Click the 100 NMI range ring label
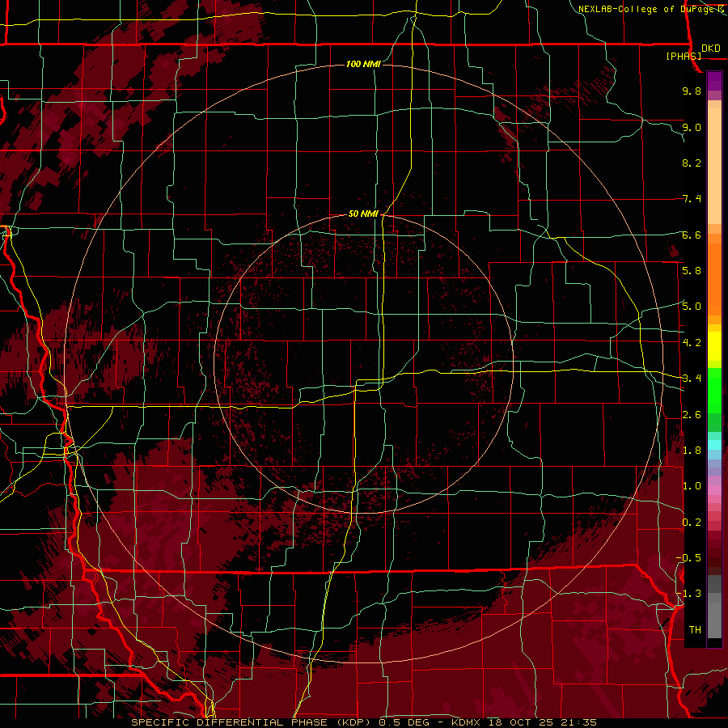The image size is (728, 728). point(363,64)
